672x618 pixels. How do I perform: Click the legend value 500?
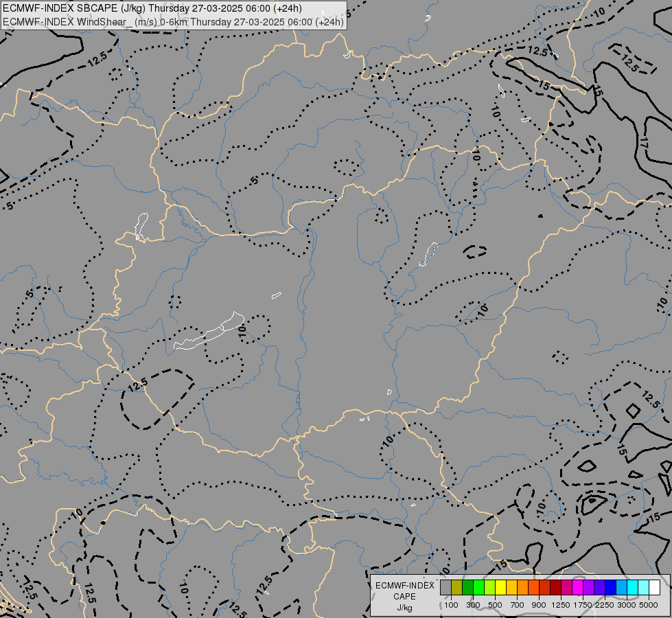click(x=495, y=605)
